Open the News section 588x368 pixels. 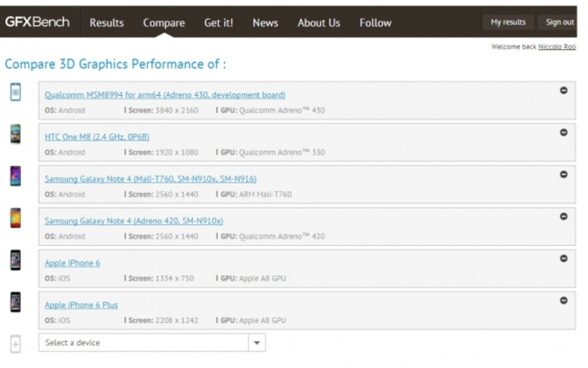point(265,23)
